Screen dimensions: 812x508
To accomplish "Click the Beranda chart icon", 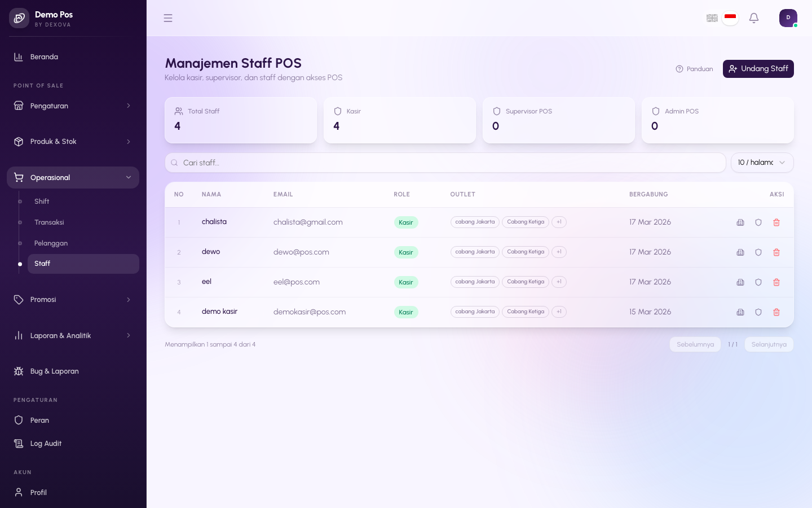I will coord(19,57).
